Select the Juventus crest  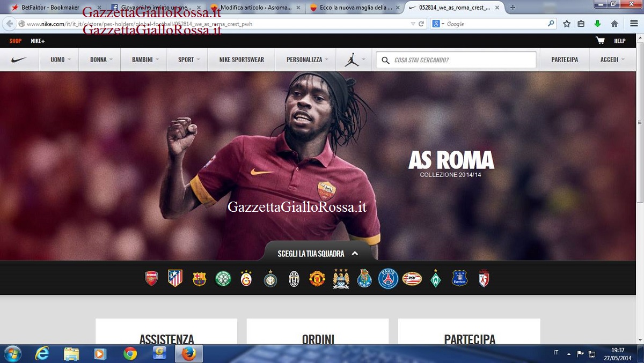(x=294, y=279)
